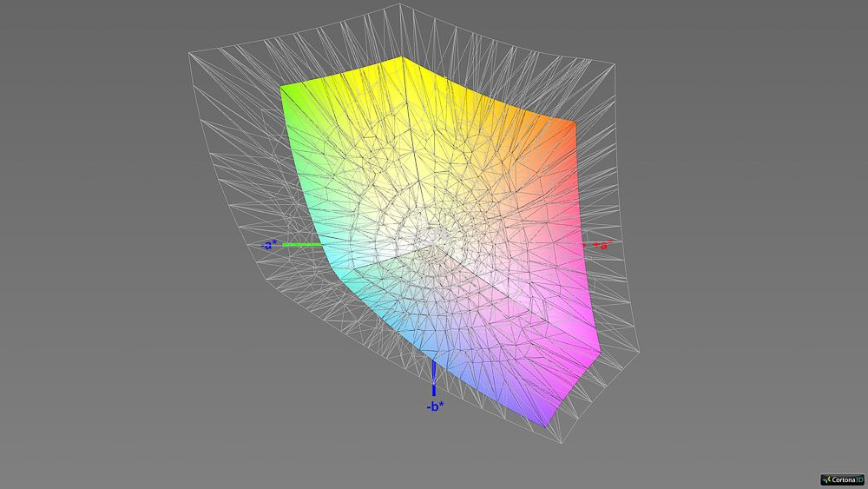Click the blue -b* axis label
This screenshot has height=489, width=868.
coord(435,406)
